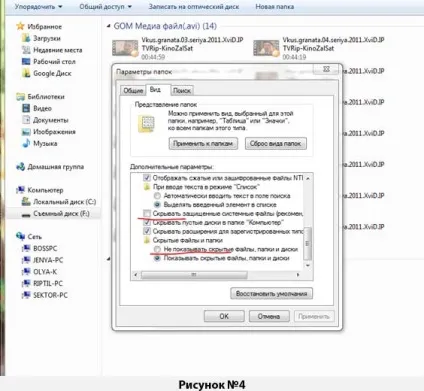424x391 pixels.
Task: Click the Видео library icon
Action: click(x=26, y=108)
